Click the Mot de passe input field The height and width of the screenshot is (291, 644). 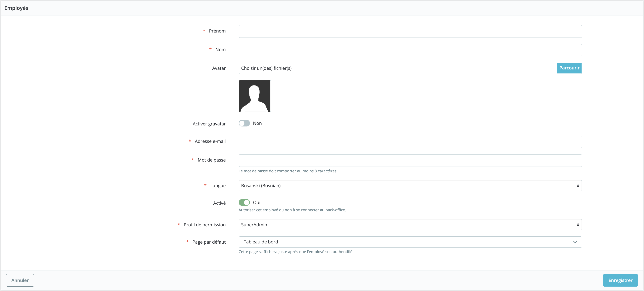coord(410,161)
